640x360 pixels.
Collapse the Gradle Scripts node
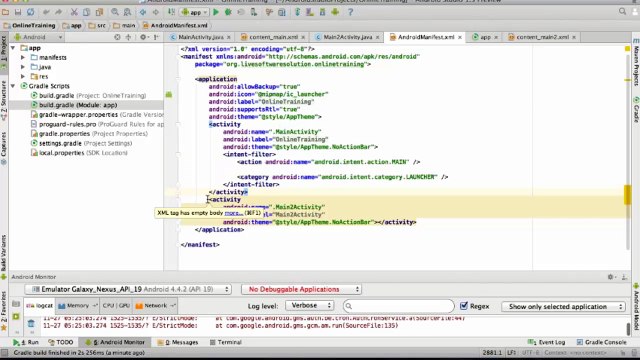pyautogui.click(x=13, y=86)
